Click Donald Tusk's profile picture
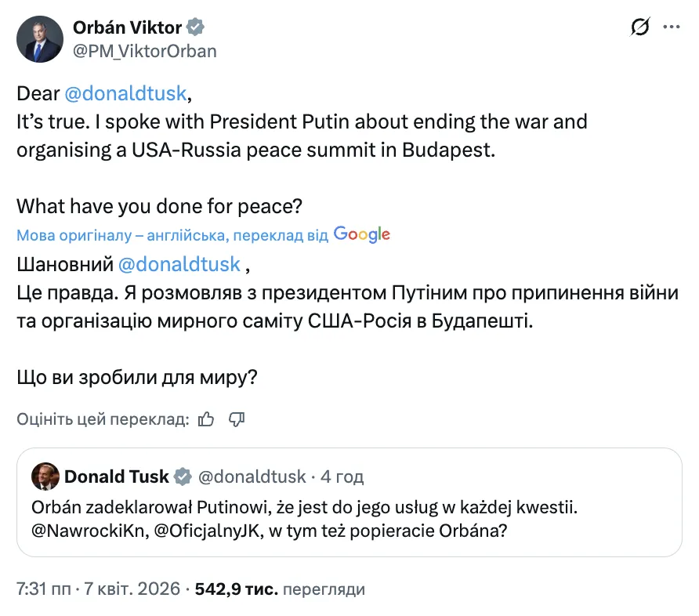 [x=45, y=476]
